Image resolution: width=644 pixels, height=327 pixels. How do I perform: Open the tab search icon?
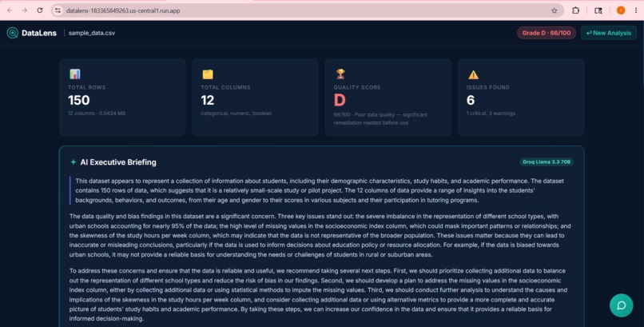click(598, 10)
